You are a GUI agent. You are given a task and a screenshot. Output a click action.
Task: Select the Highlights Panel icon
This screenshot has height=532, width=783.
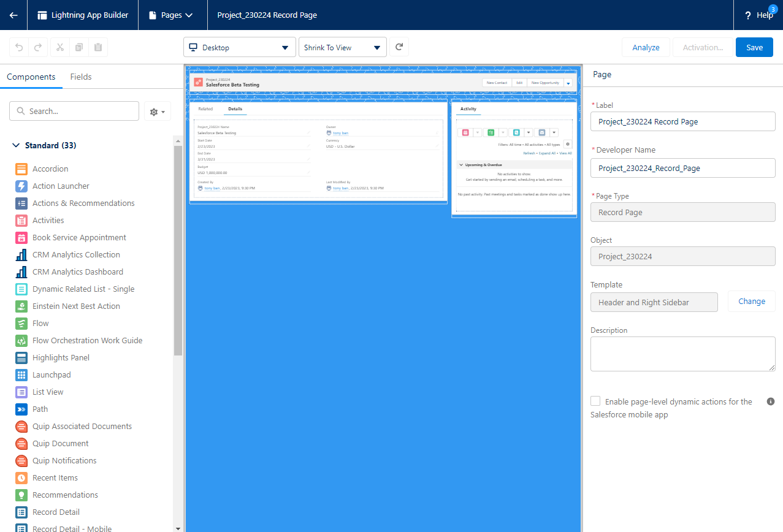point(21,357)
